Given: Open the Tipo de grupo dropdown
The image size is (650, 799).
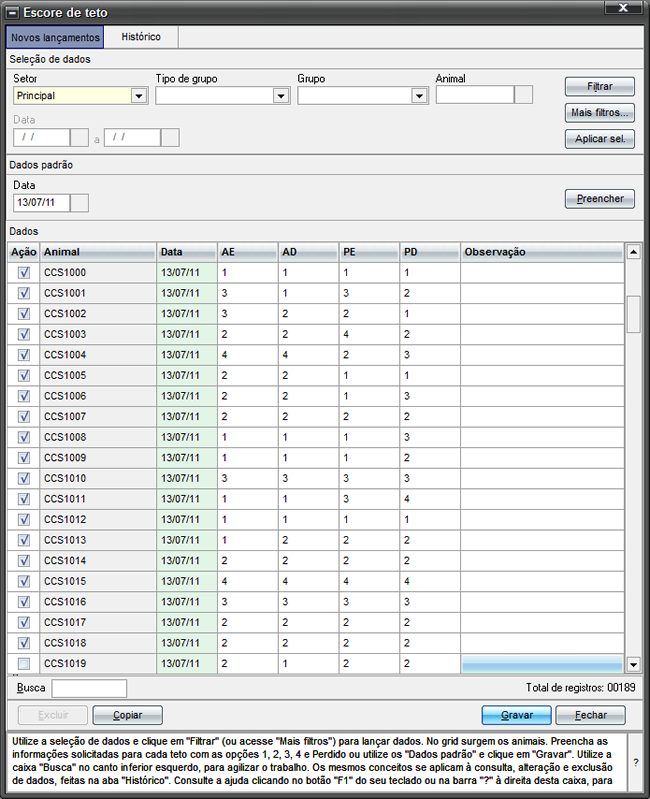Looking at the screenshot, I should 281,96.
